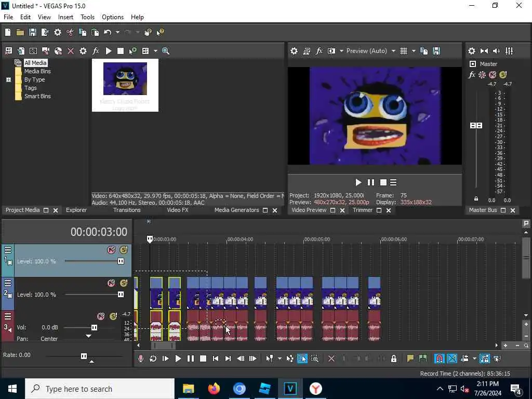Copy snapshot to clipboard icon in preview
532x399 pixels.
pos(424,51)
